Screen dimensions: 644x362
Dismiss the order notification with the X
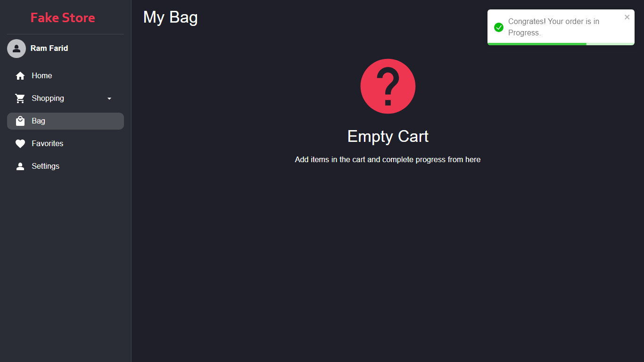tap(627, 17)
